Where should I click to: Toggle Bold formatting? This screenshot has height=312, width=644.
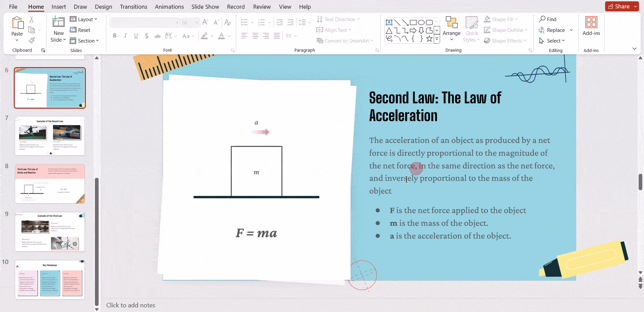point(115,36)
